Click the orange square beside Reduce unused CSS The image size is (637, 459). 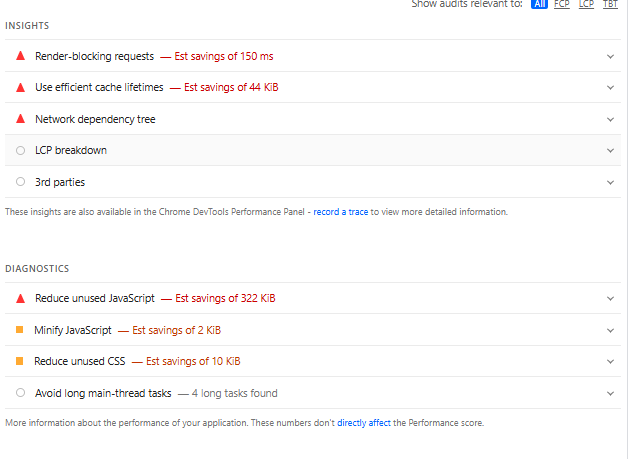20,361
